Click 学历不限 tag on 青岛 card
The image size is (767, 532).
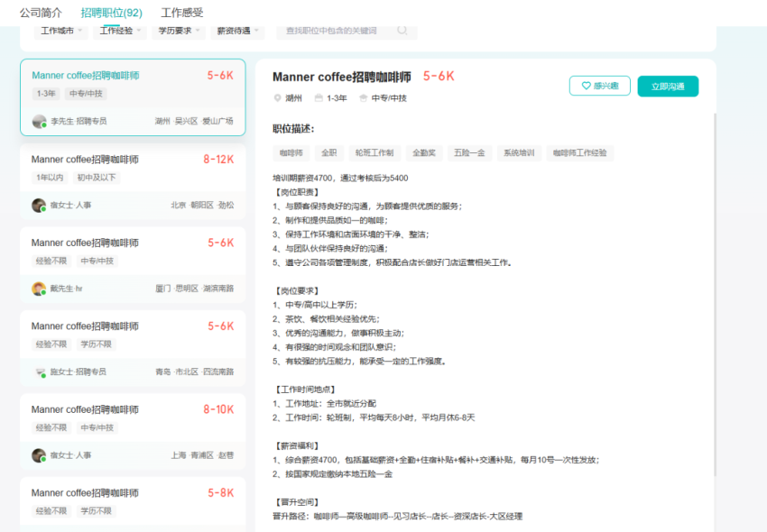coord(96,344)
